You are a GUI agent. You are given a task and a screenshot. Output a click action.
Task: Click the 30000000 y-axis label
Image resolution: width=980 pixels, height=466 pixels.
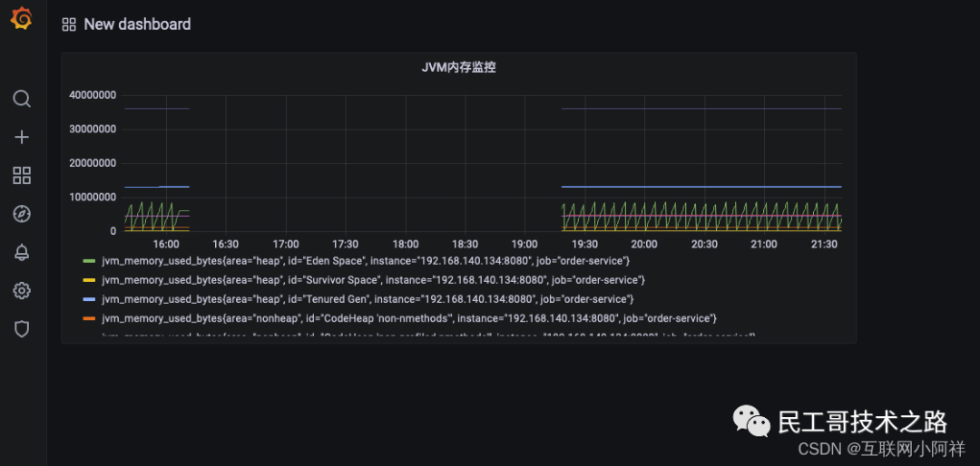[93, 130]
